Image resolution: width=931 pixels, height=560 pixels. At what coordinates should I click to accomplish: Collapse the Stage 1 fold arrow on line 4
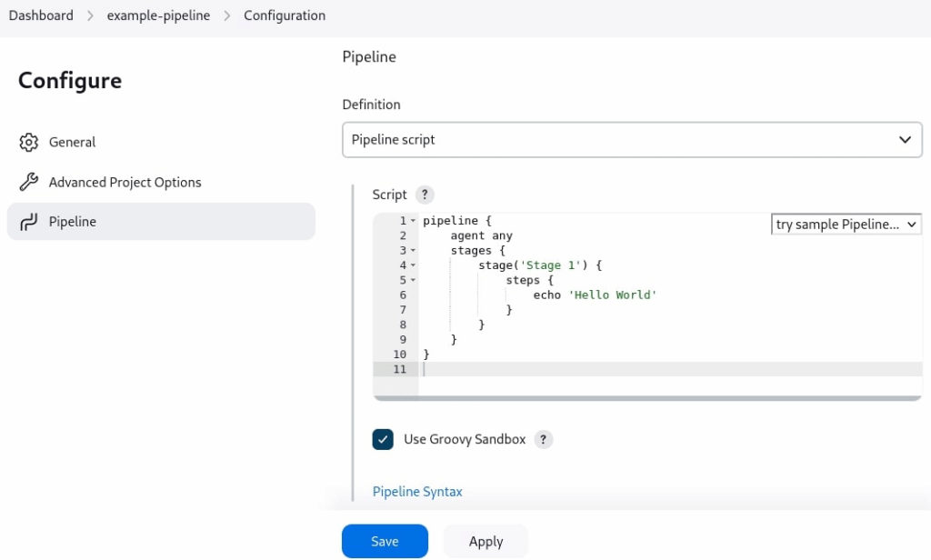(x=414, y=265)
